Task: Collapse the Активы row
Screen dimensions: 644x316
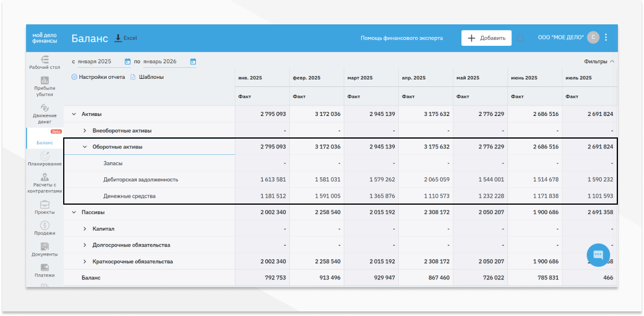Action: [x=74, y=114]
